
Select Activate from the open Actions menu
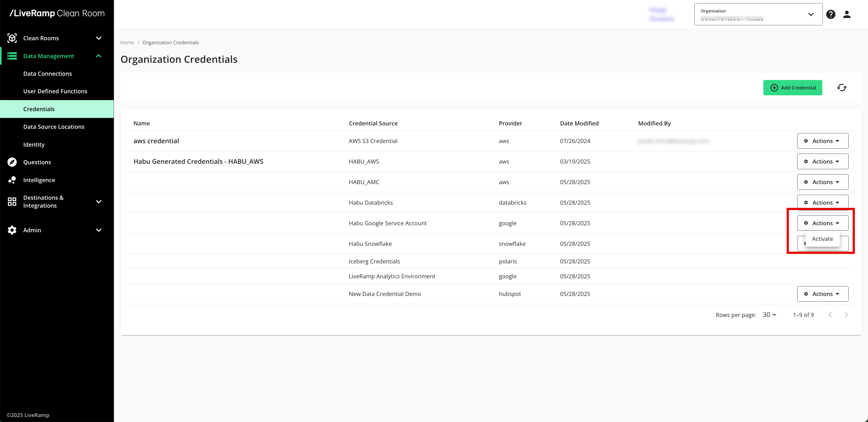[822, 239]
